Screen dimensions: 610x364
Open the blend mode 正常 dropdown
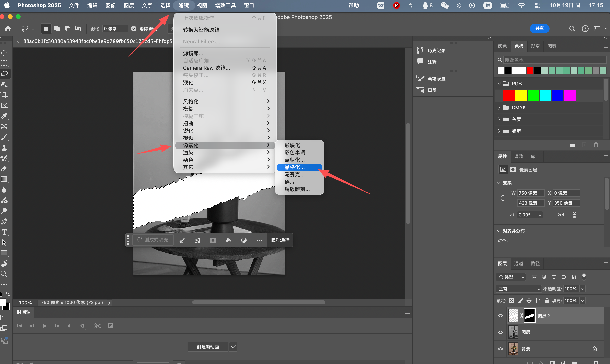click(518, 289)
